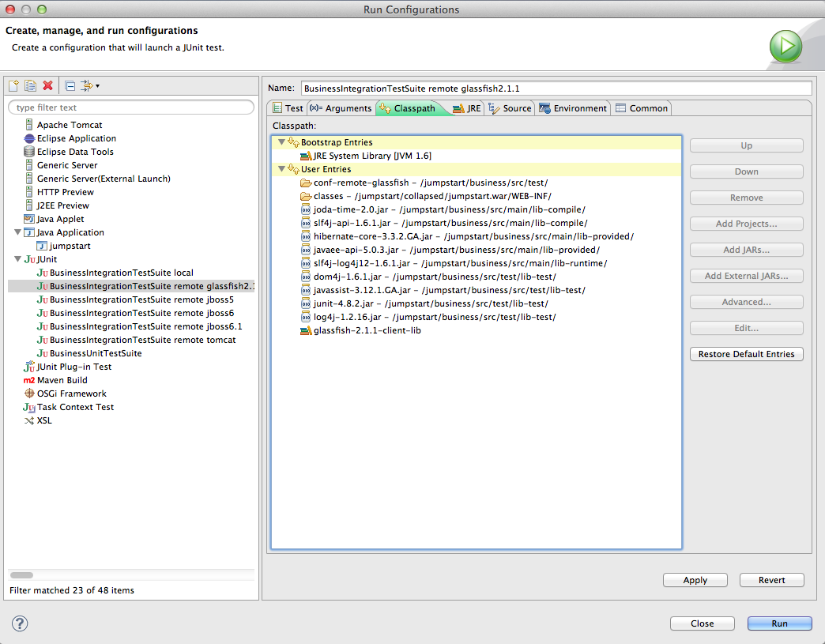Select junit-4.8.2.jar classpath entry
This screenshot has width=825, height=644.
pyautogui.click(x=424, y=303)
